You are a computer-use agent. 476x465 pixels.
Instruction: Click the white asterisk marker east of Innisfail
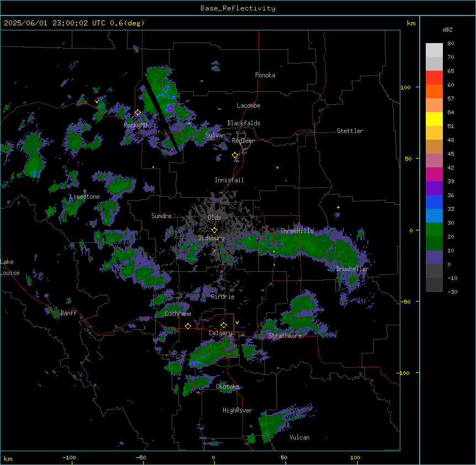[277, 167]
